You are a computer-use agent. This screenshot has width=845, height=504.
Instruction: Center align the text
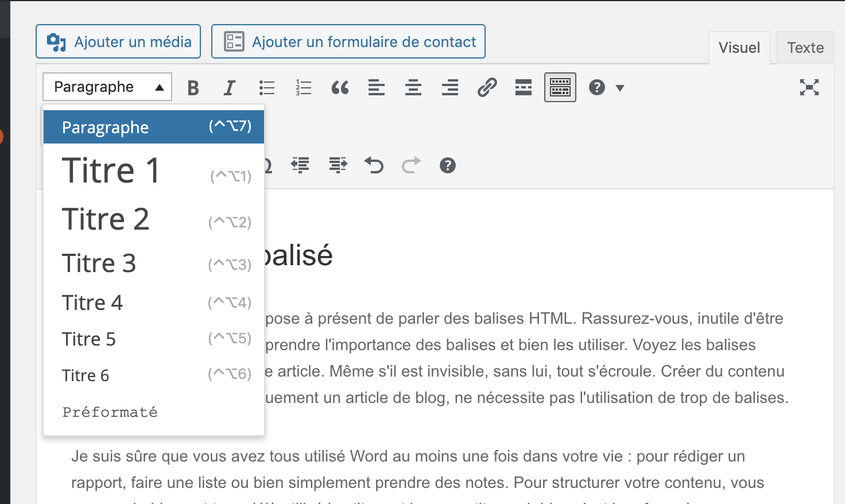(x=413, y=88)
